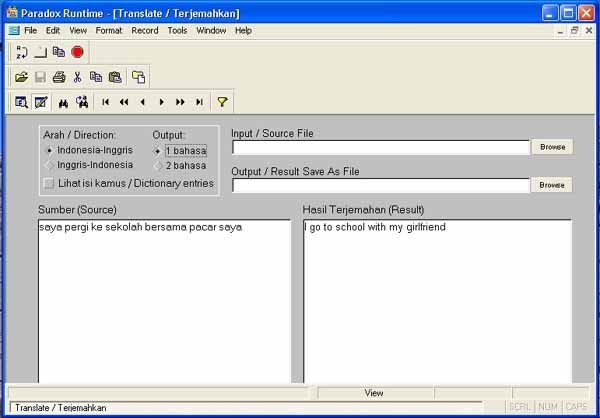Viewport: 600px width, 418px height.
Task: Jump forward a record set
Action: point(180,102)
